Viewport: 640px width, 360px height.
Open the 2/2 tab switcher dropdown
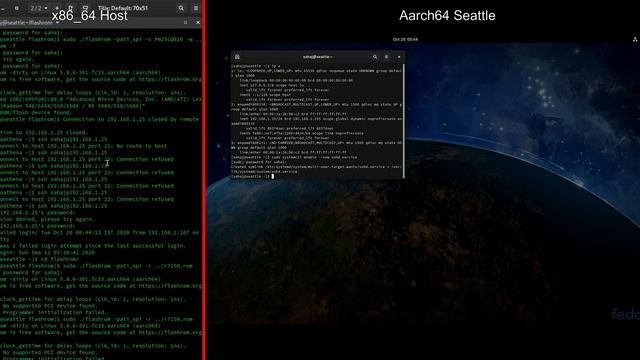(x=38, y=8)
